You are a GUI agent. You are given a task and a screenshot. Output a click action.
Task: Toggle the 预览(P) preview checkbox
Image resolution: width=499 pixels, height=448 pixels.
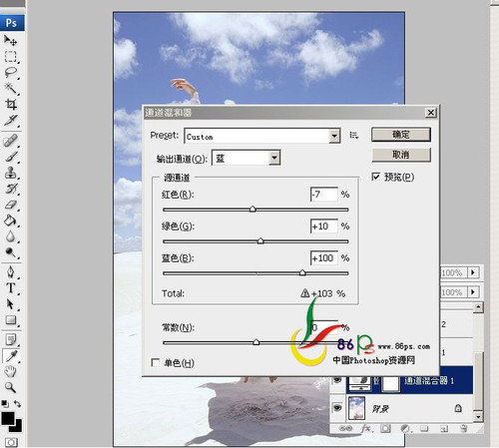[x=375, y=177]
